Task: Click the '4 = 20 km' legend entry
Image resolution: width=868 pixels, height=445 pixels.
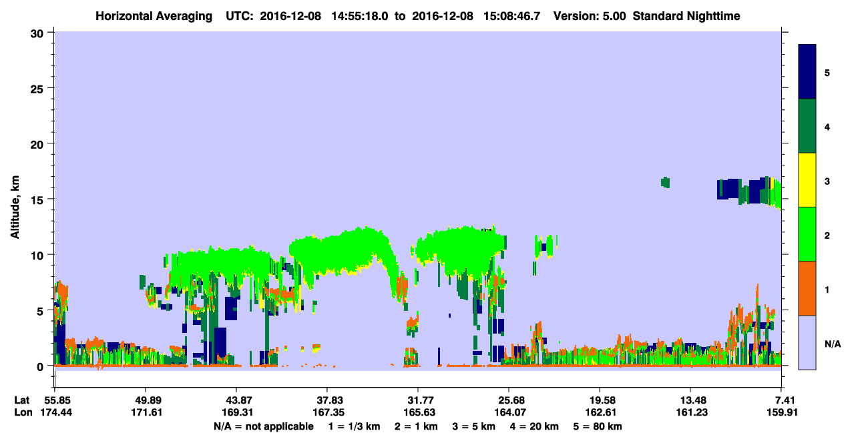Action: coord(535,426)
